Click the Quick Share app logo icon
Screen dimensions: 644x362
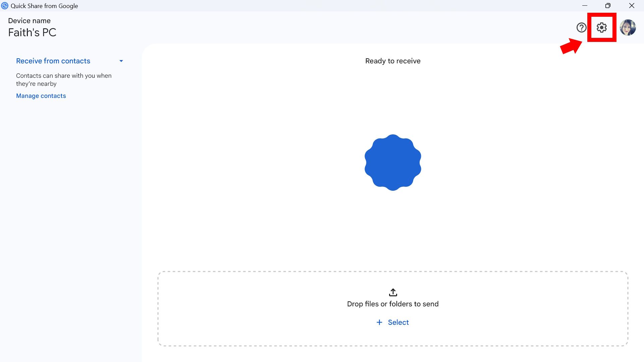click(4, 5)
